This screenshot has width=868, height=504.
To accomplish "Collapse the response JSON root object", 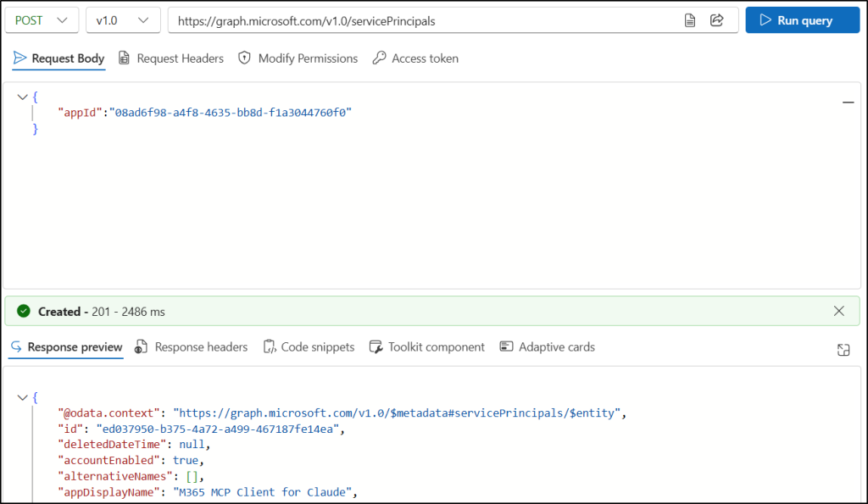I will tap(22, 397).
